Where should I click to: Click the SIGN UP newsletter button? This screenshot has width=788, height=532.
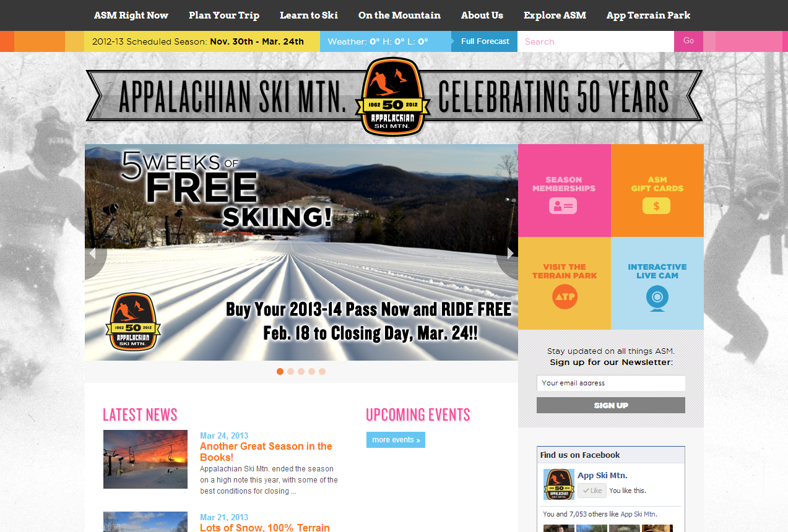point(611,405)
